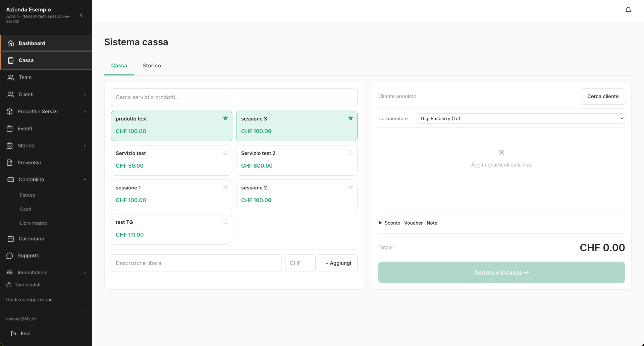The width and height of the screenshot is (644, 346).
Task: Collapse the sidebar with the chevron arrow
Action: click(81, 15)
